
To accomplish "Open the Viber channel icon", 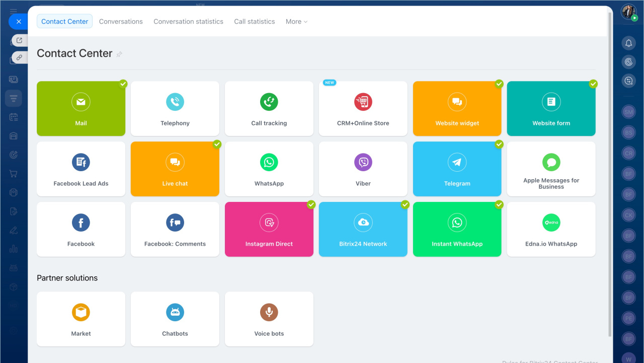I will click(x=363, y=163).
